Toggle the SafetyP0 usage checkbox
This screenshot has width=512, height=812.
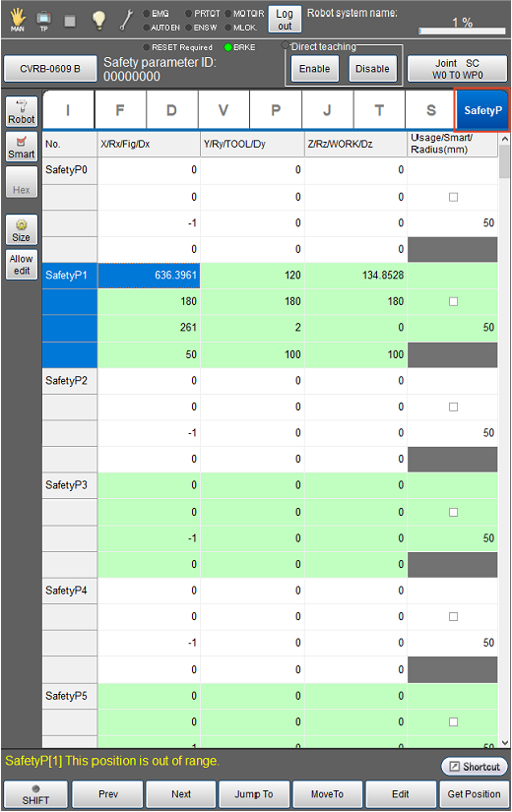tap(454, 197)
